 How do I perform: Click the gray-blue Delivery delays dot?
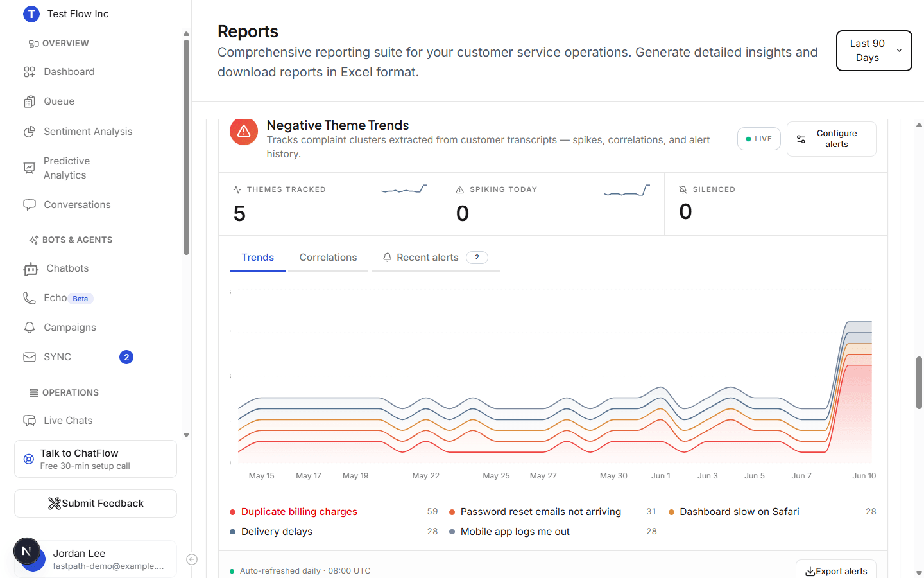(x=233, y=532)
